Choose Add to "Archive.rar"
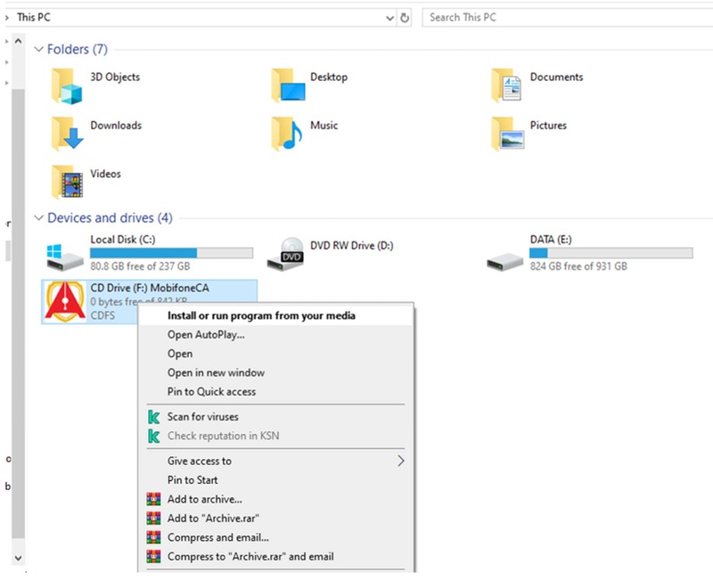This screenshot has width=713, height=588. click(276, 518)
